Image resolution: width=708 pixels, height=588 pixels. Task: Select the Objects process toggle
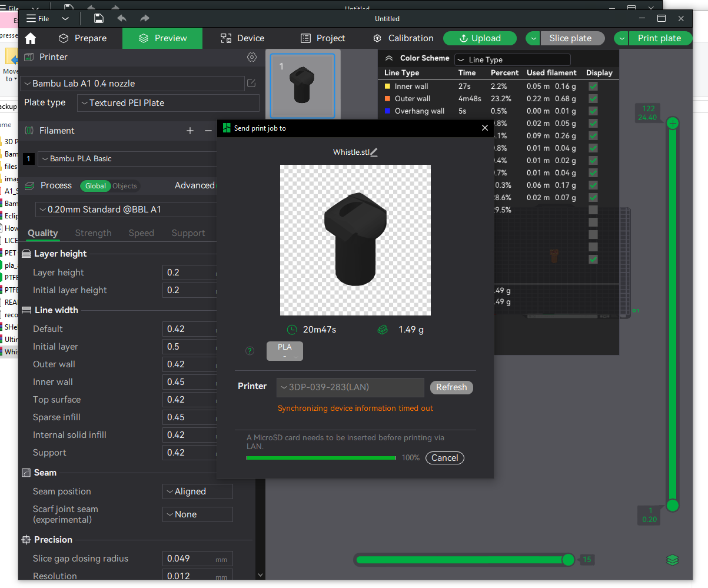125,186
